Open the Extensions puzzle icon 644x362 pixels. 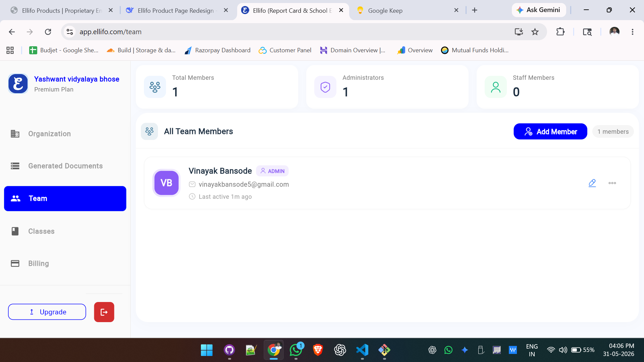(x=560, y=32)
